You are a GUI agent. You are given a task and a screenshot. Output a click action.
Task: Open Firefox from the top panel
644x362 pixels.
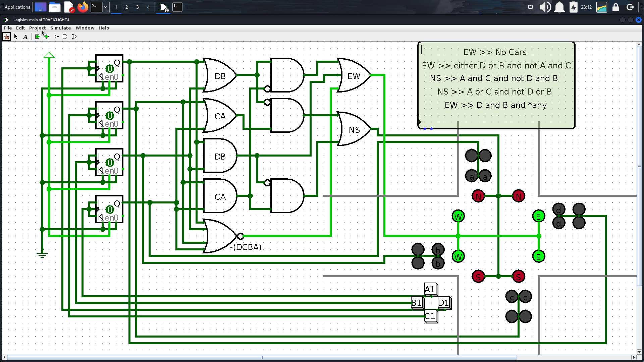(x=83, y=7)
